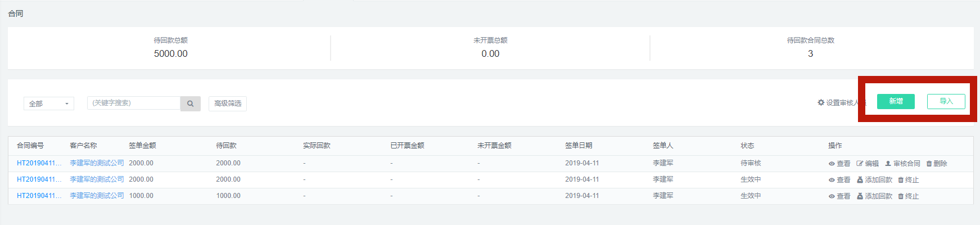Screen dimensions: 980x225
Task: Click the 签单日期 column header
Action: tap(579, 146)
